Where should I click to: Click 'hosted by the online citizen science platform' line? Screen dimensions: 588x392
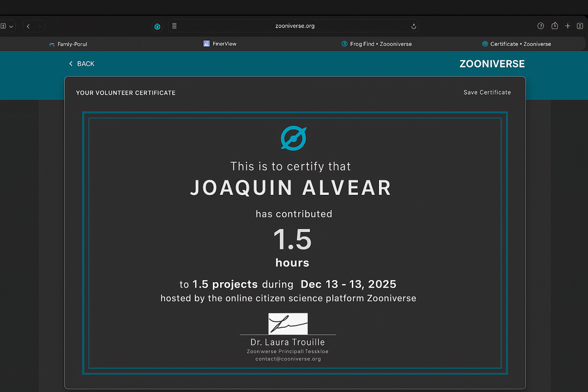pyautogui.click(x=288, y=298)
